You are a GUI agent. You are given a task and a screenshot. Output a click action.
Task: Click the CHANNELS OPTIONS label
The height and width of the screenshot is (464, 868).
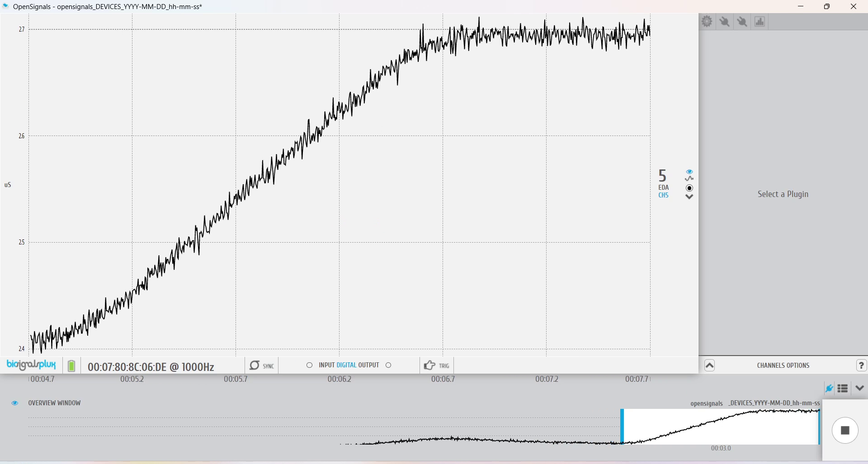pyautogui.click(x=783, y=366)
